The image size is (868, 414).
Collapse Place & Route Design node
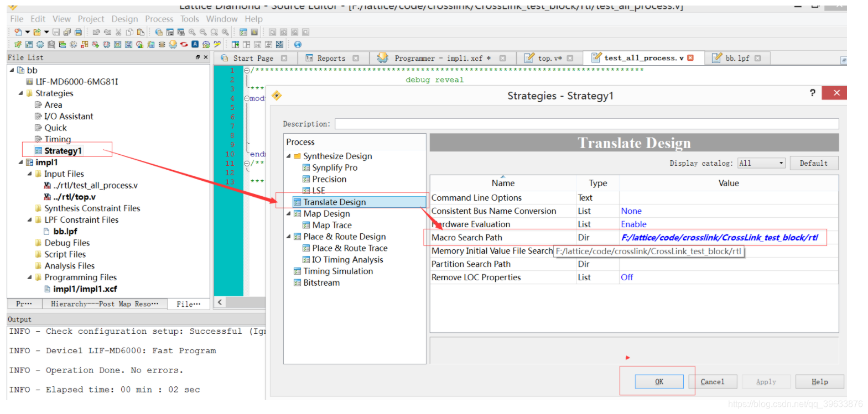(x=289, y=237)
